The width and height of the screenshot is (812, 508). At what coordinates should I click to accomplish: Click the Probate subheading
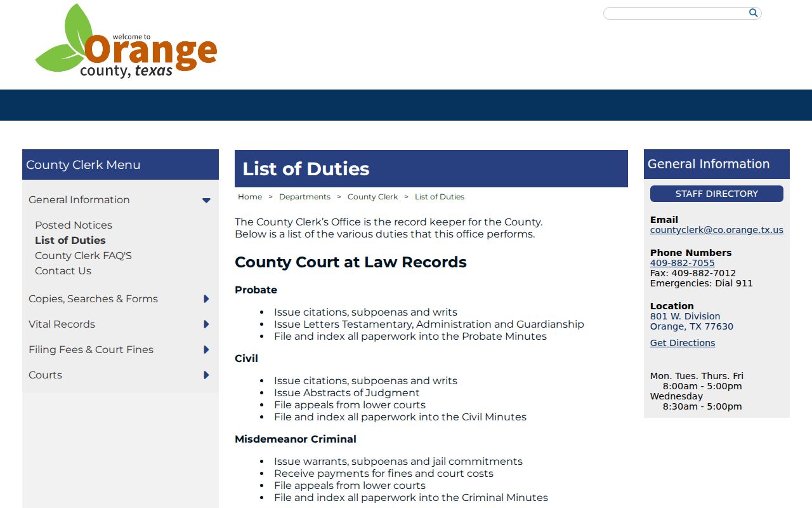(256, 290)
